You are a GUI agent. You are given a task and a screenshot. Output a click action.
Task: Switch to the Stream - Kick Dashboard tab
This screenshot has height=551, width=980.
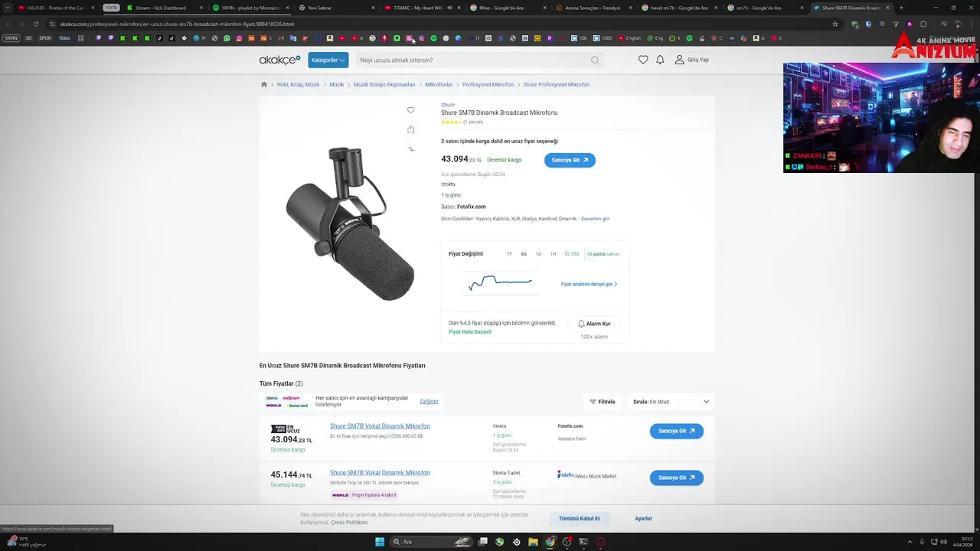161,8
